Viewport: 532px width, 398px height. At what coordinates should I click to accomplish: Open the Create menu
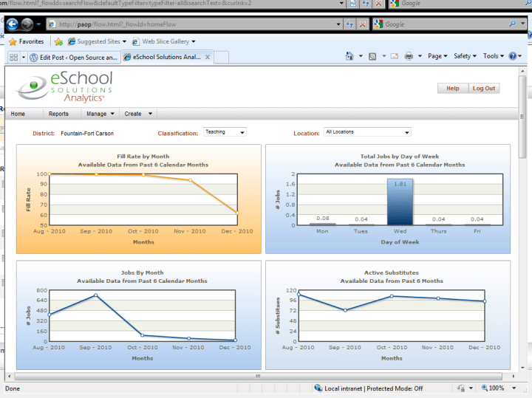138,114
